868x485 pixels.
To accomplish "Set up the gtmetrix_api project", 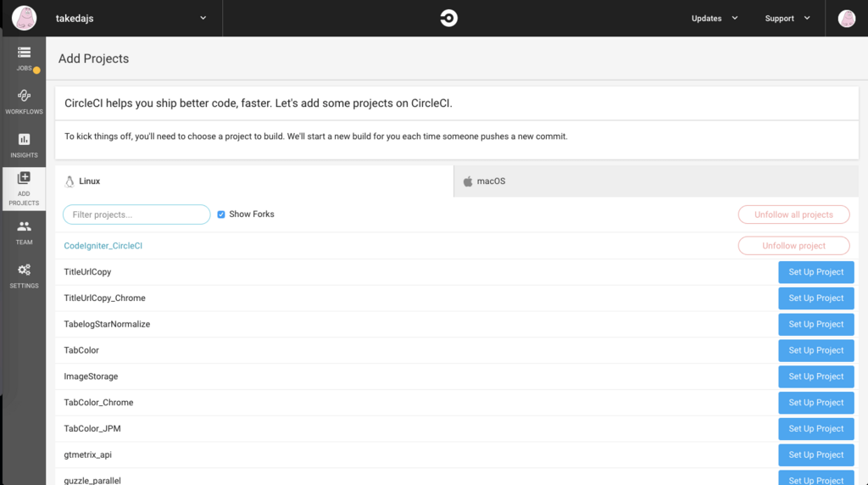I will tap(816, 454).
